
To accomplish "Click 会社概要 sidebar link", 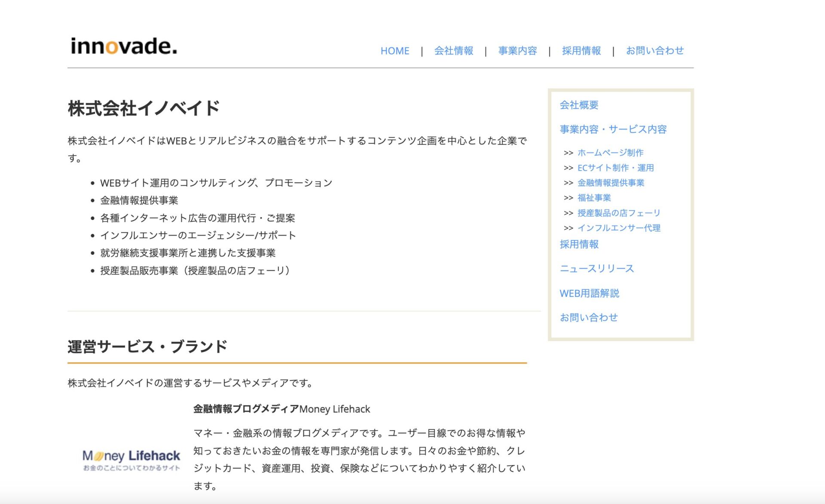I will coord(579,105).
